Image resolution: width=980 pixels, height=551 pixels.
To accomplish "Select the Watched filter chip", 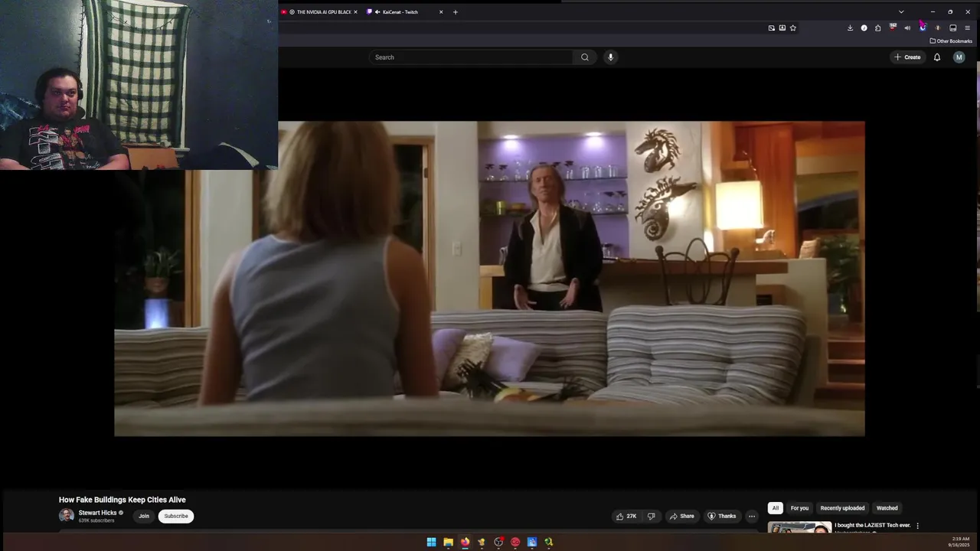I will [887, 508].
